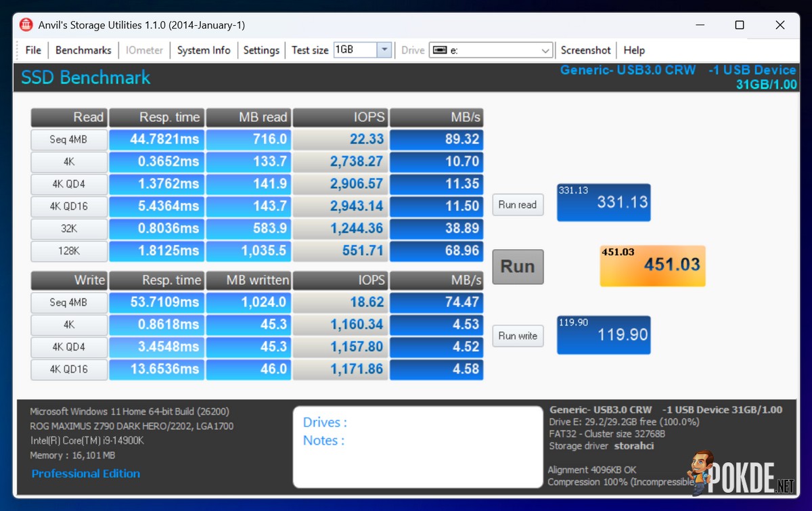812x511 pixels.
Task: Open the File menu
Action: click(33, 50)
